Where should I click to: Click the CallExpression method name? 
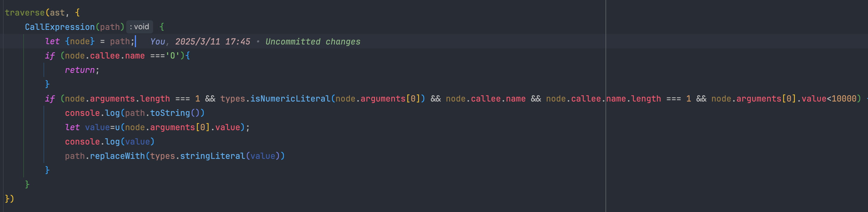point(60,27)
